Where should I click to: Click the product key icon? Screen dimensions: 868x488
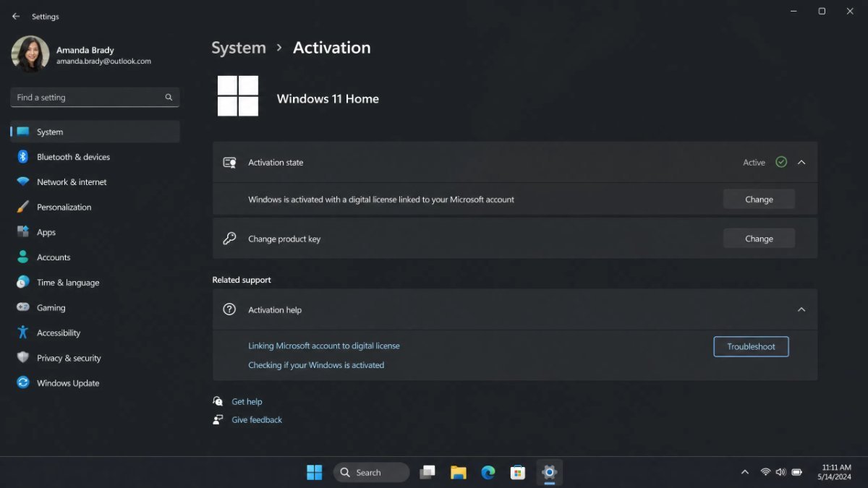point(229,239)
